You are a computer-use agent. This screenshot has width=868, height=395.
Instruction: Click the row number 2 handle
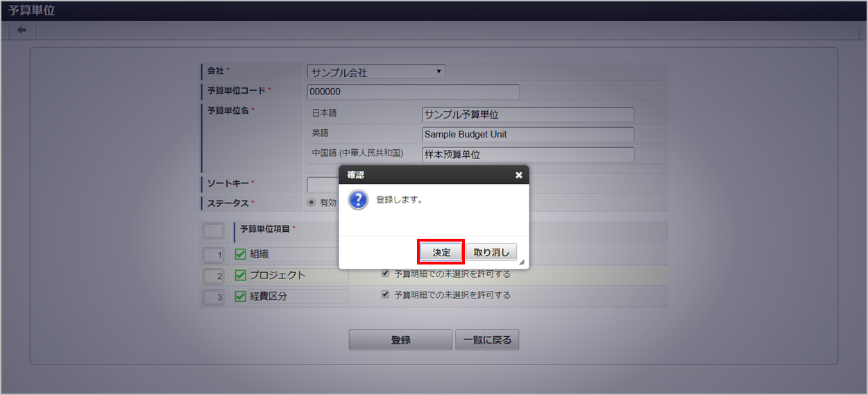point(214,276)
